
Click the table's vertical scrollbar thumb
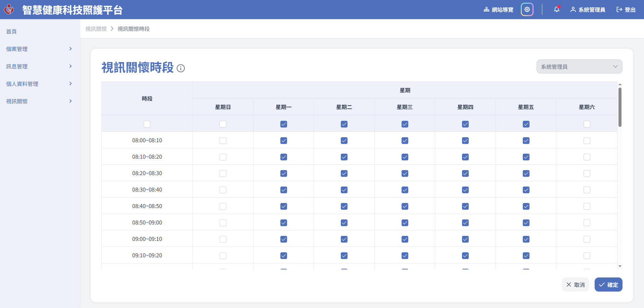click(x=620, y=107)
